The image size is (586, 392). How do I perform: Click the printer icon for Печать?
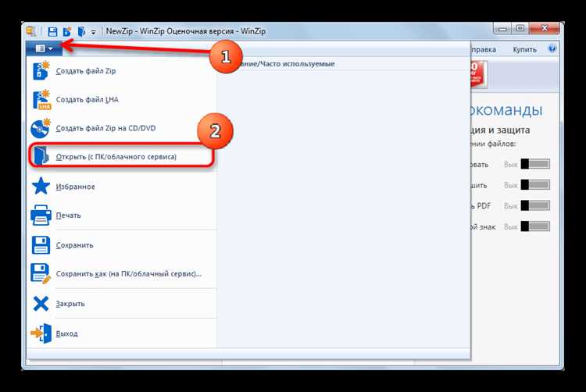pyautogui.click(x=41, y=215)
